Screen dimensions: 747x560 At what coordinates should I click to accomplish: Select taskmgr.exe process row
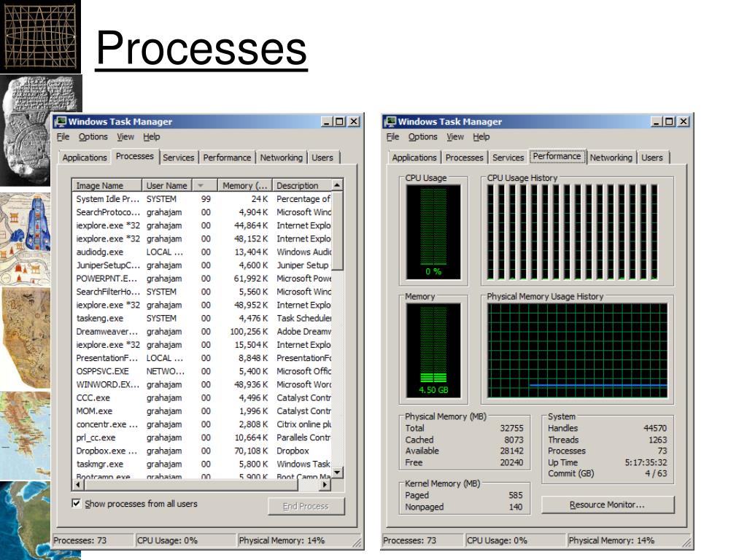pyautogui.click(x=202, y=464)
